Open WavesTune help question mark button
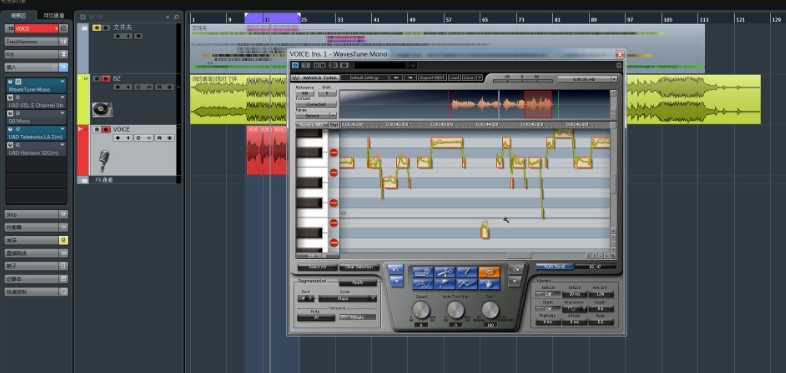This screenshot has width=786, height=373. click(x=479, y=78)
